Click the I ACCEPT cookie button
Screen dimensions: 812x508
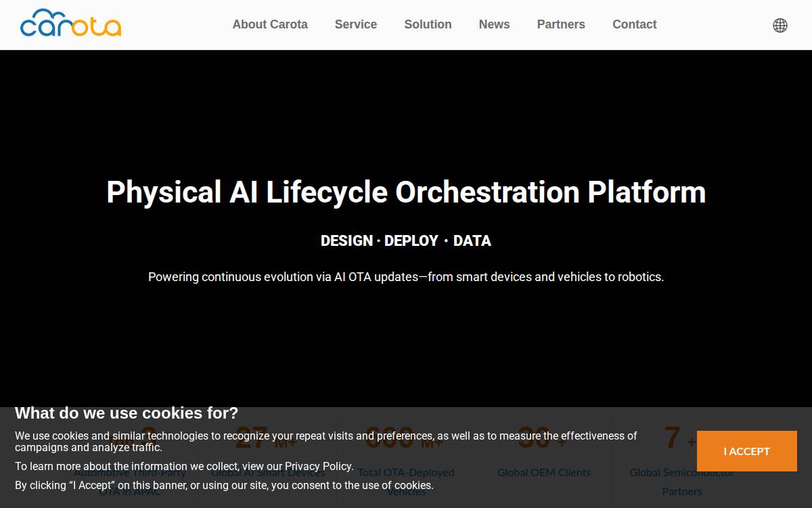pos(747,451)
